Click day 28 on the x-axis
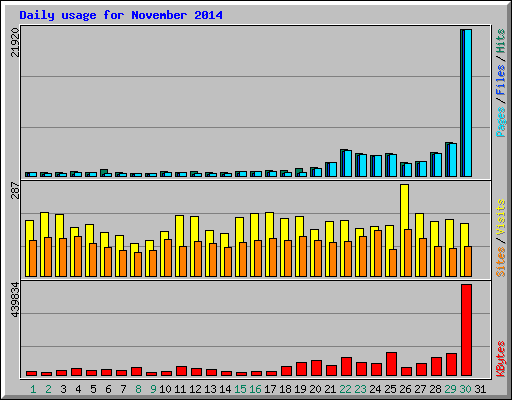This screenshot has height=400, width=512. (x=435, y=389)
